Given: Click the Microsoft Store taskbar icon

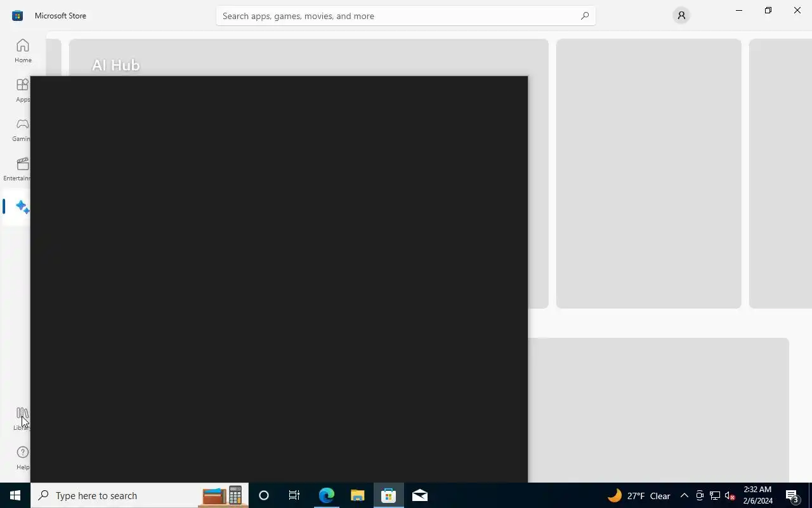Looking at the screenshot, I should [x=388, y=495].
